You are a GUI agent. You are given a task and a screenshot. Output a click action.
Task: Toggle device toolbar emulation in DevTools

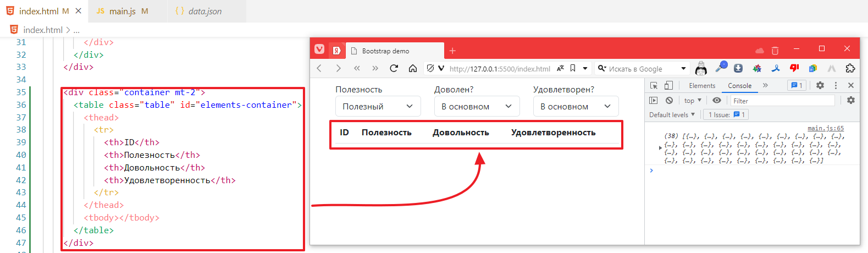pos(668,85)
